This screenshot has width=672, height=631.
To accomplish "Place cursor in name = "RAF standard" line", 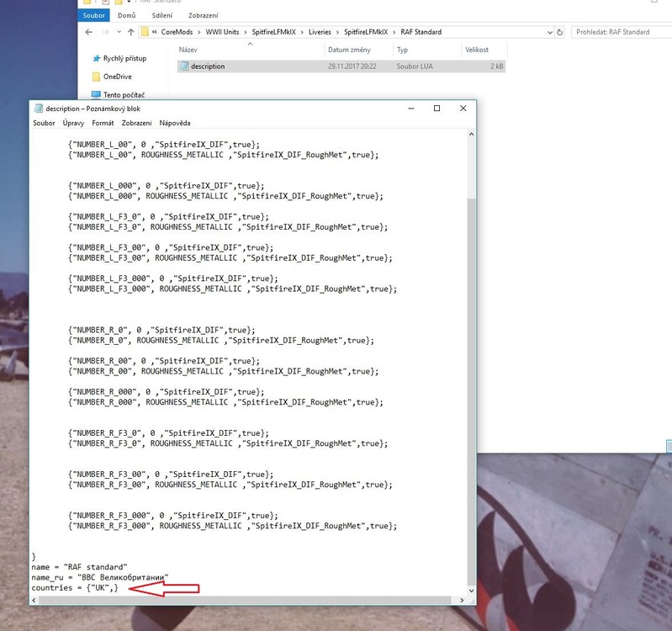I will 79,568.
